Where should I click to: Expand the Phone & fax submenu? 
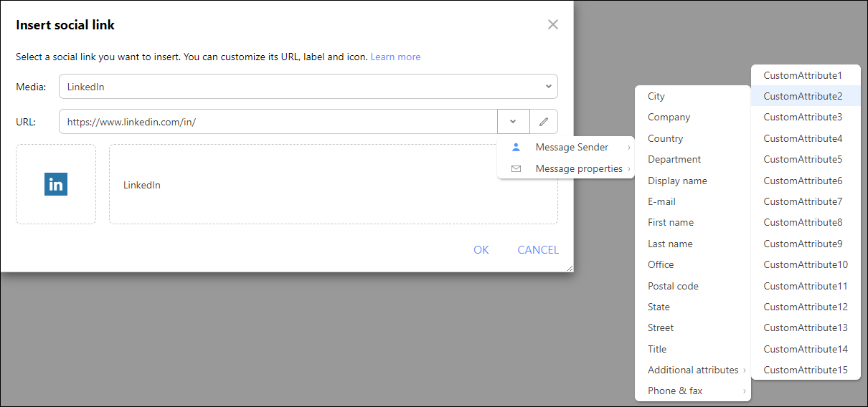(x=693, y=391)
